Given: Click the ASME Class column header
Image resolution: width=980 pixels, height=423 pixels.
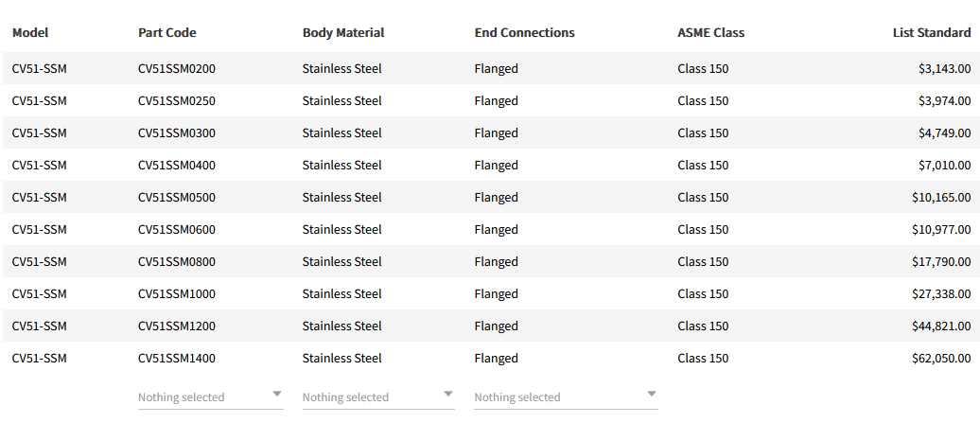Looking at the screenshot, I should point(710,33).
